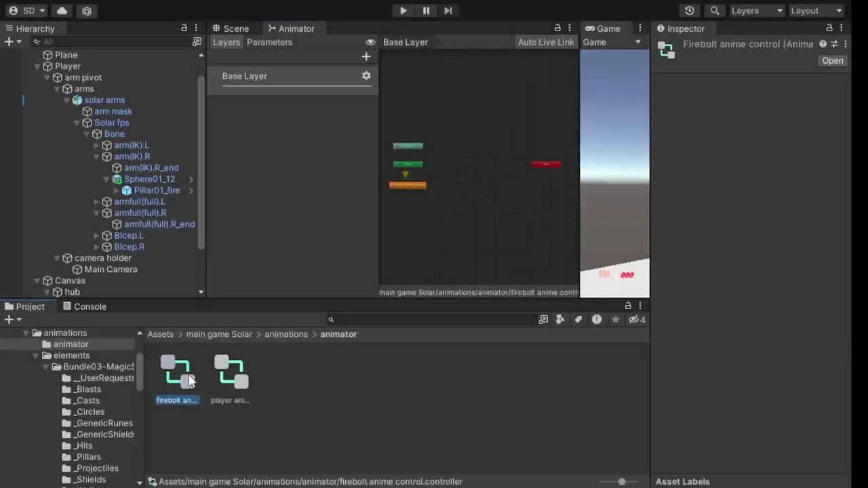This screenshot has height=488, width=868.
Task: Open the Sphere01_12 prefab chevron arrow
Action: [x=191, y=180]
